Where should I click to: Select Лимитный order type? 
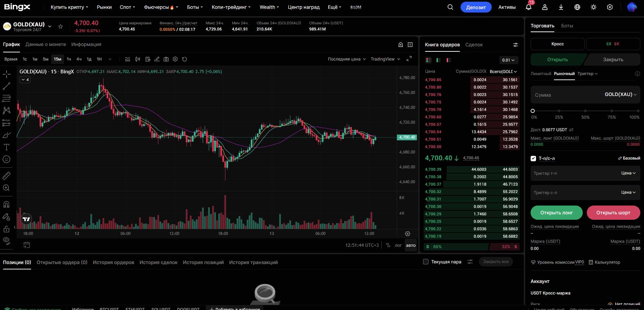point(541,74)
